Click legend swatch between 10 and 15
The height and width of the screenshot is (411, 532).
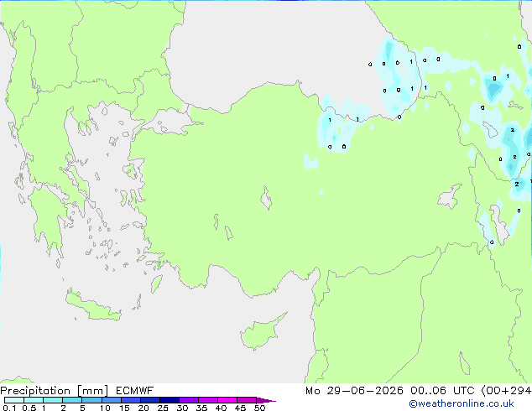click(x=111, y=400)
